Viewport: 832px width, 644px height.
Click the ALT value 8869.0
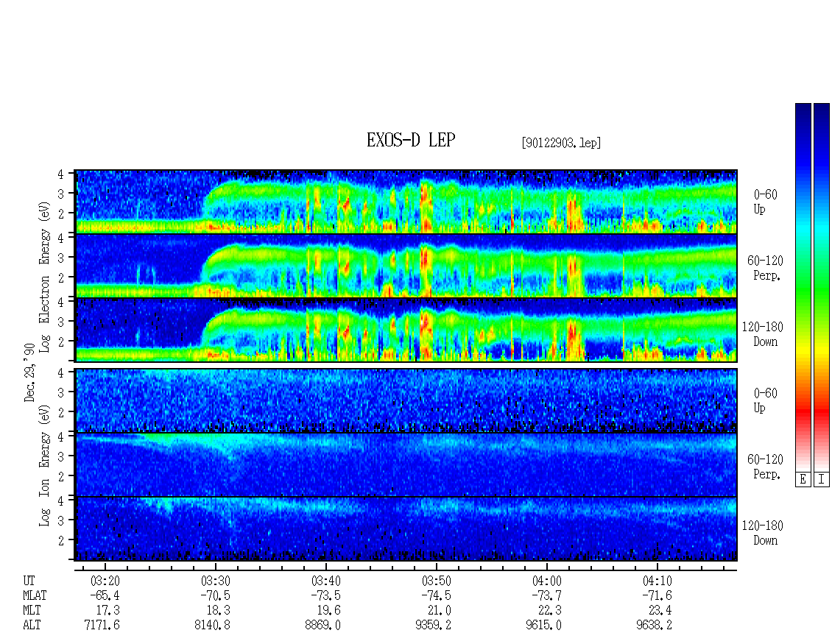(322, 626)
